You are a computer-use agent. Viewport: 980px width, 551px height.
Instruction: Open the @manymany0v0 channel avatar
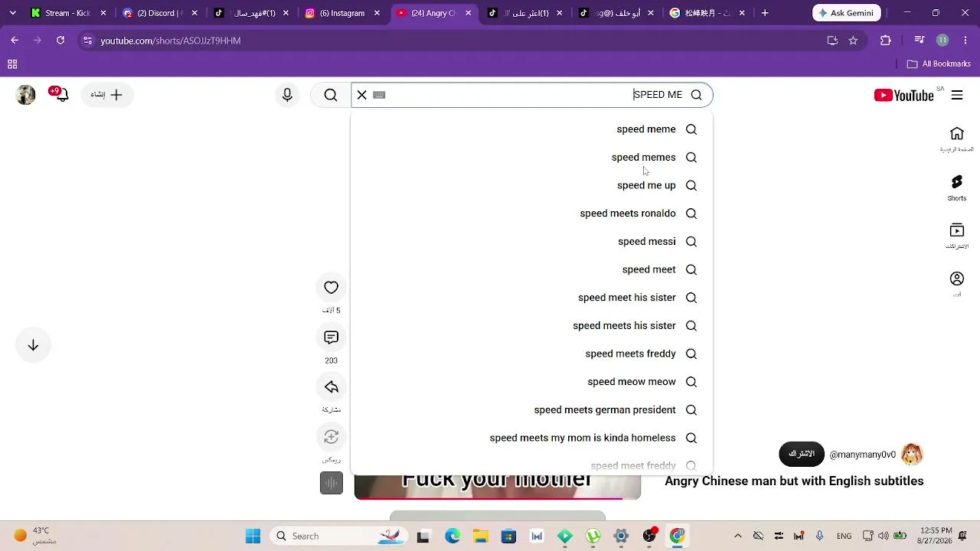912,454
